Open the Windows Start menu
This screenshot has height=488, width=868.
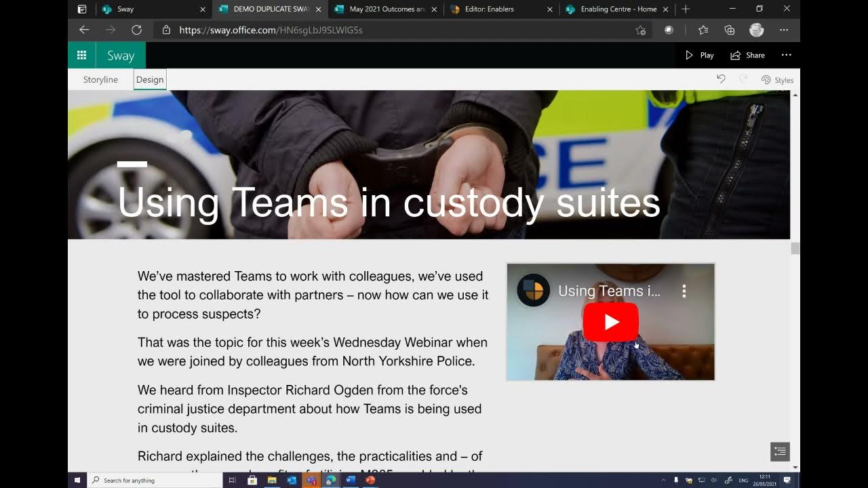pyautogui.click(x=77, y=480)
